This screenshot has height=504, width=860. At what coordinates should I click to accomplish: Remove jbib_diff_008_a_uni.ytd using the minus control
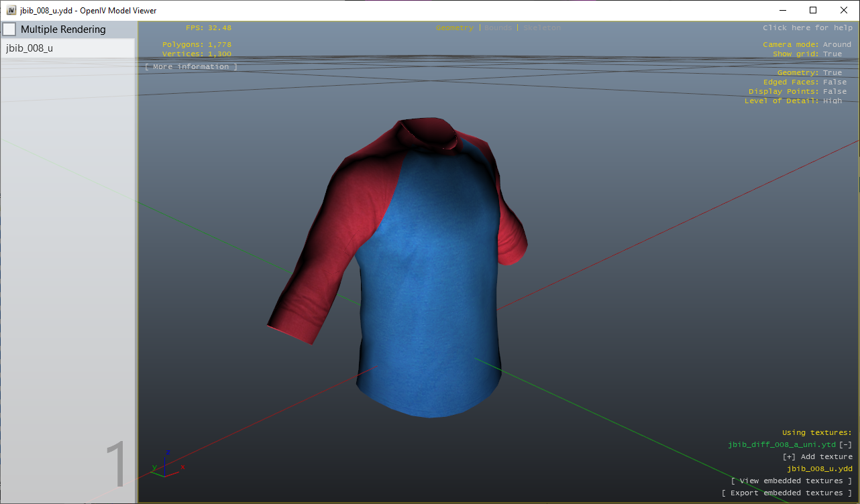pos(847,444)
